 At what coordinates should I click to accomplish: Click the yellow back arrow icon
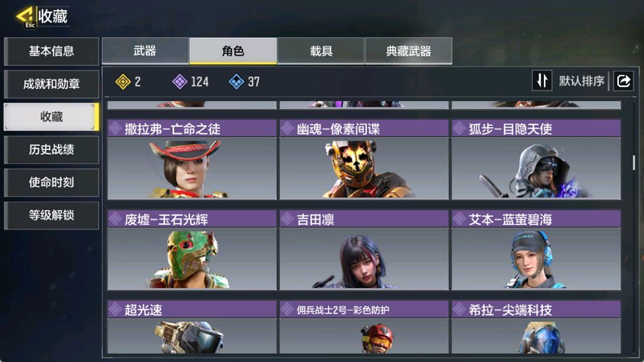click(x=25, y=15)
